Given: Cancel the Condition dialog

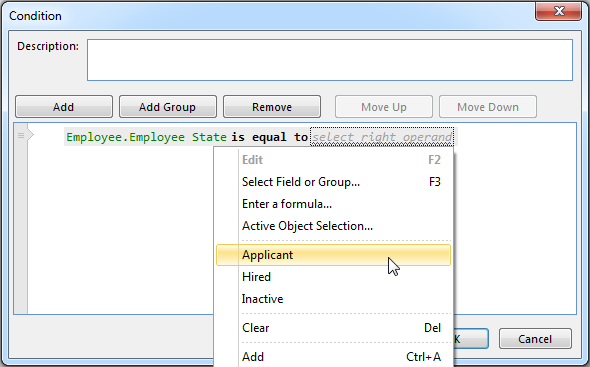Looking at the screenshot, I should click(x=535, y=339).
